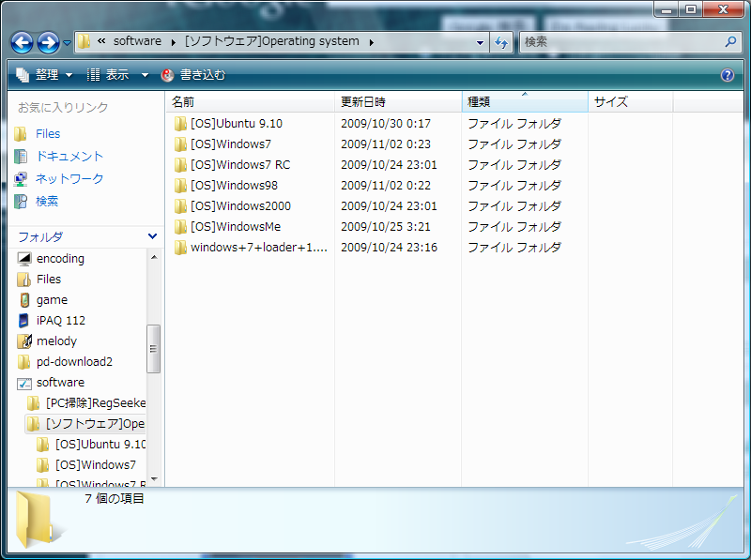Open the ネットワーク favorite link

click(69, 178)
